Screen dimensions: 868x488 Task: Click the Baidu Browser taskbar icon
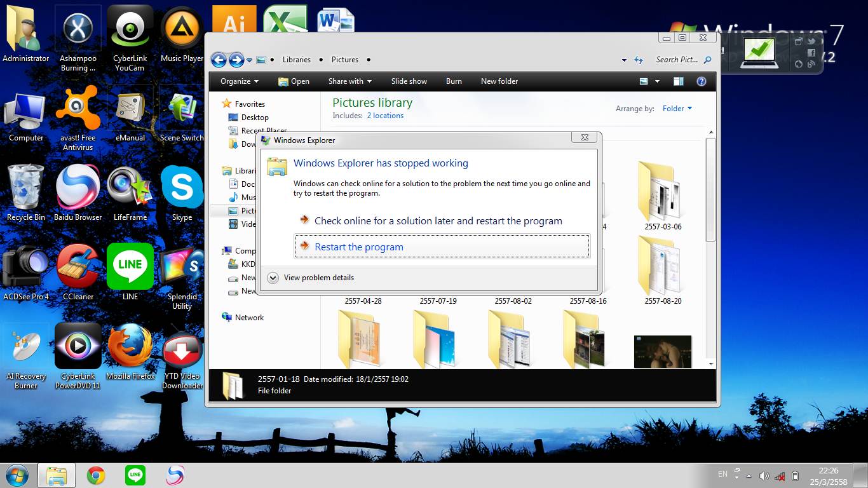pyautogui.click(x=175, y=475)
